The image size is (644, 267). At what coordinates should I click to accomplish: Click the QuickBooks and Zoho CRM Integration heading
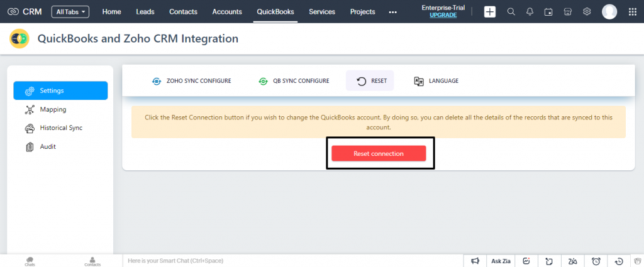pos(138,38)
